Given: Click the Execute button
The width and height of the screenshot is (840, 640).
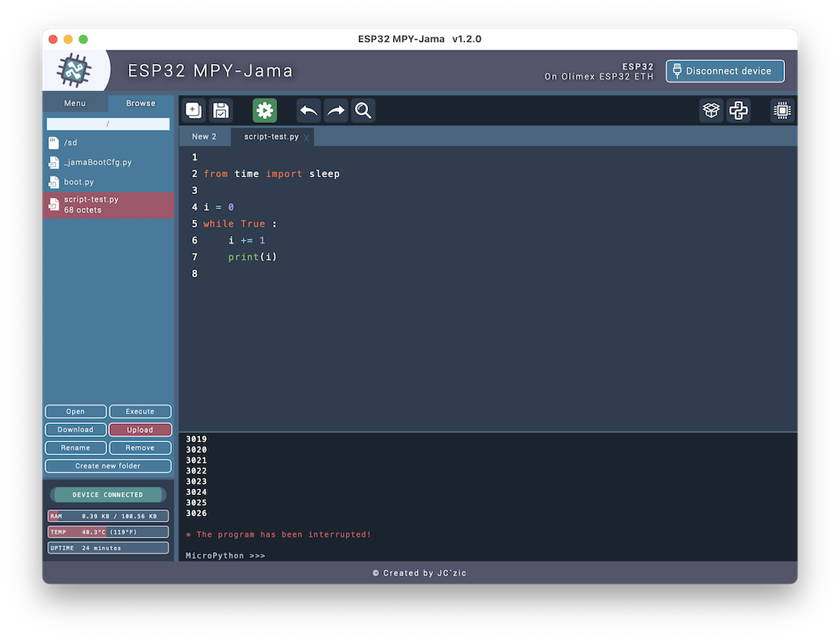Looking at the screenshot, I should pyautogui.click(x=140, y=412).
